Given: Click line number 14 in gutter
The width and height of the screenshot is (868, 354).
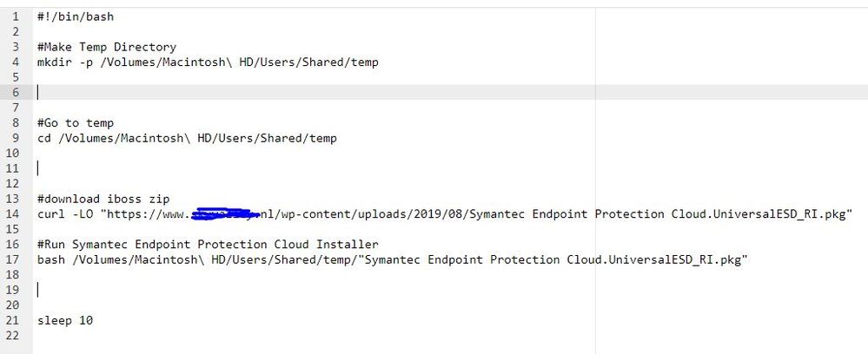Looking at the screenshot, I should click(x=12, y=214).
